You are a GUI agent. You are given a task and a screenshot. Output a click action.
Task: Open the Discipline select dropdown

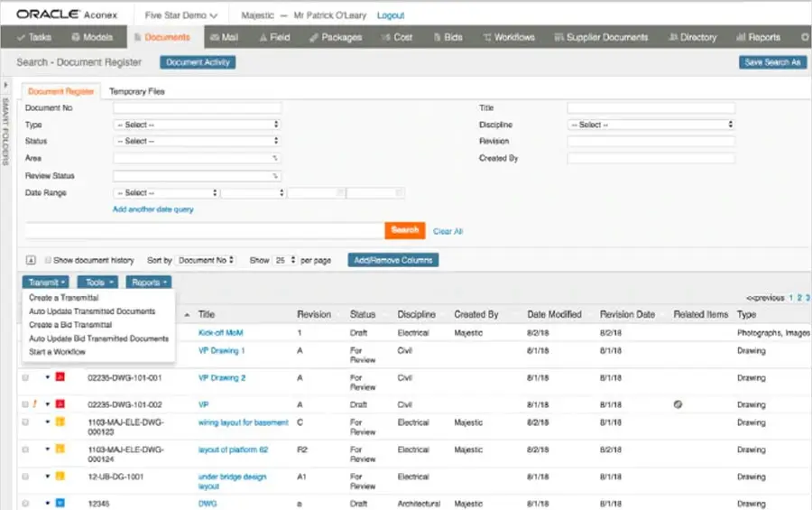pos(651,125)
